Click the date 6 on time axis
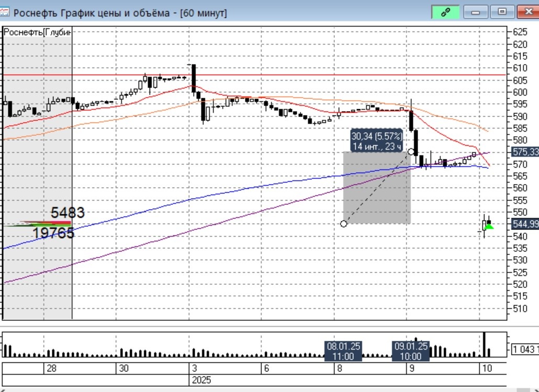 tap(266, 368)
